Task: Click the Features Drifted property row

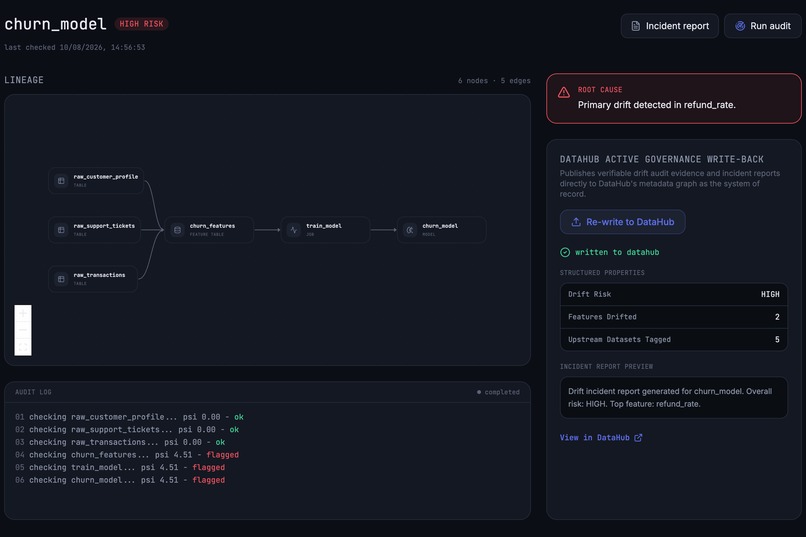Action: click(x=673, y=317)
